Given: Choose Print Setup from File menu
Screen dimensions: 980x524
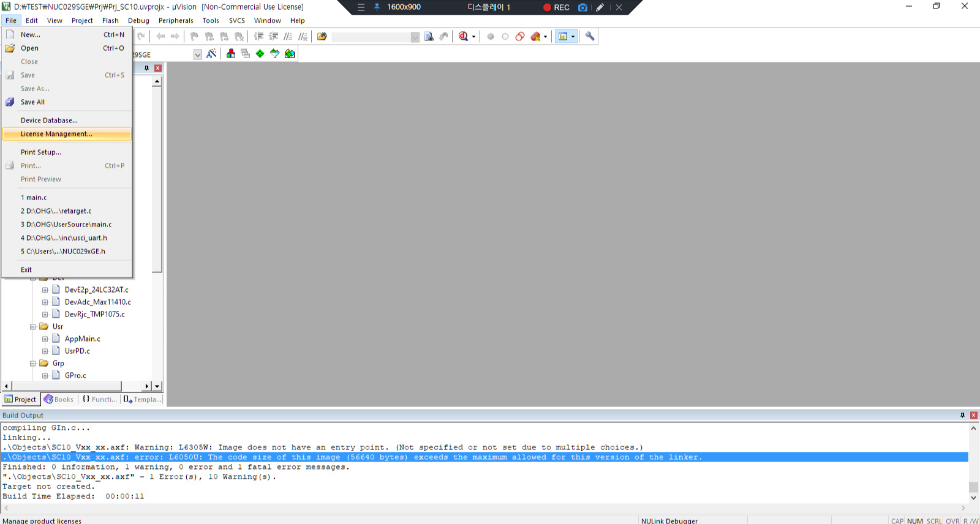Looking at the screenshot, I should 67,152.
